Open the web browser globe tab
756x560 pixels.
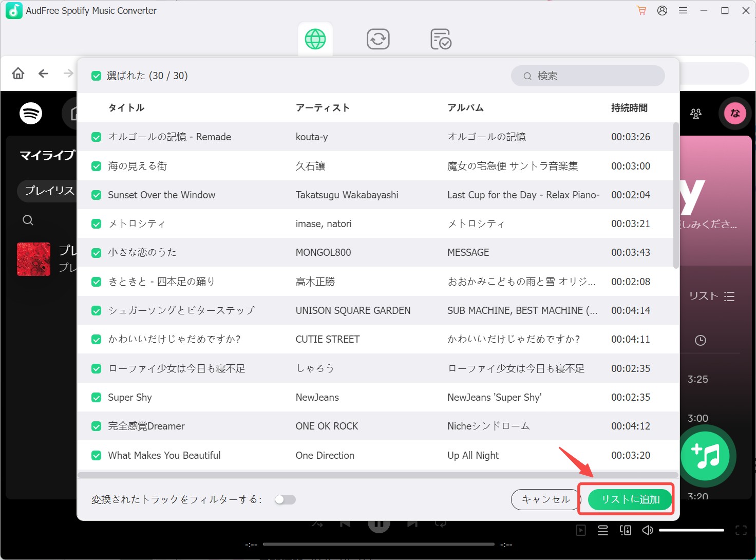(315, 39)
